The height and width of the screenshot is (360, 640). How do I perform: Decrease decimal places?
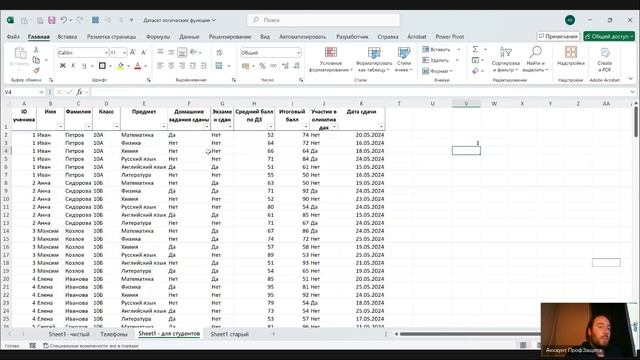click(296, 66)
